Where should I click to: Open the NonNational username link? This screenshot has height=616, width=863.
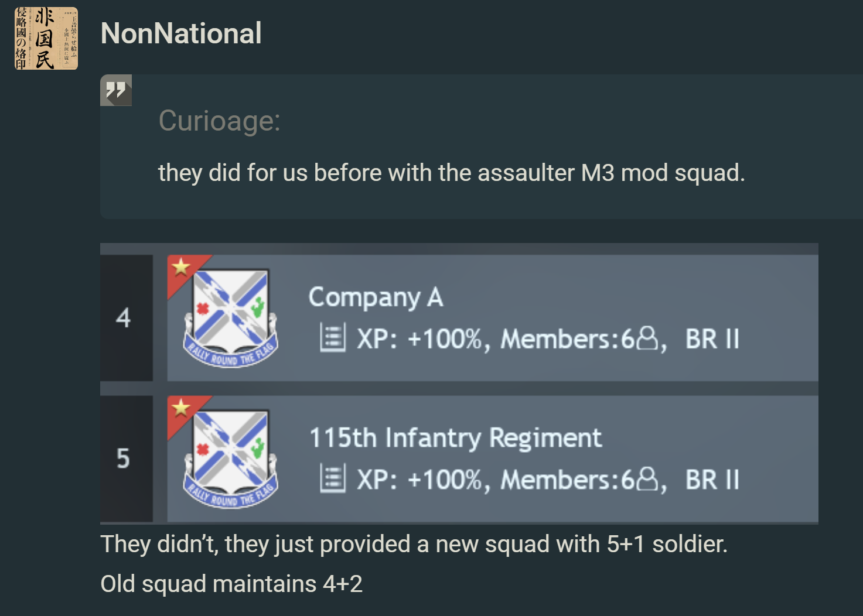pyautogui.click(x=181, y=33)
